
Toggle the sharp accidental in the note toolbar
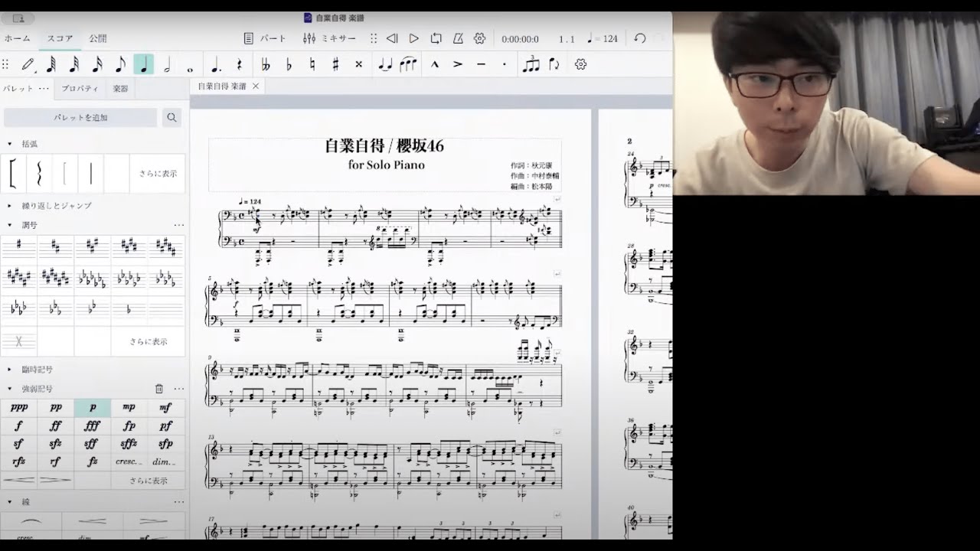(335, 64)
